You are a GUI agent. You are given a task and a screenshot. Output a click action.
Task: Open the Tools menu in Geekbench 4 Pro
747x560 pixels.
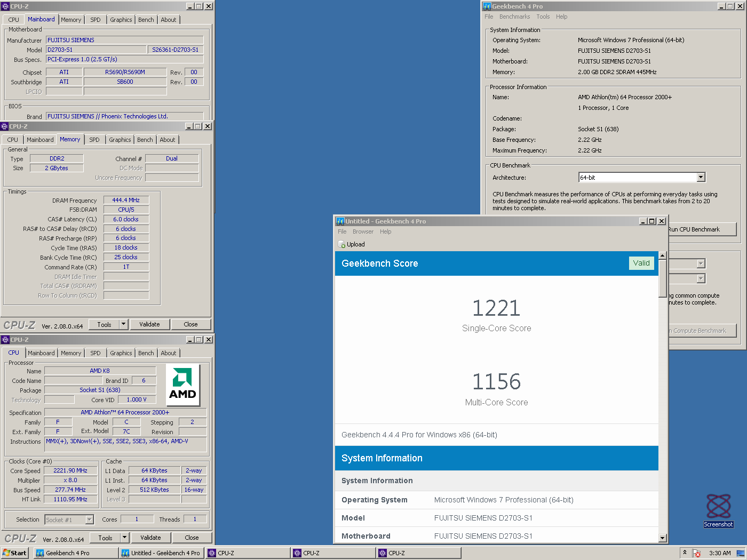(543, 17)
